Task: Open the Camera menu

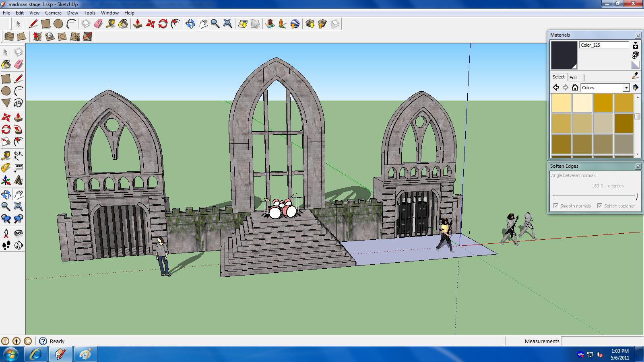Action: [53, 13]
